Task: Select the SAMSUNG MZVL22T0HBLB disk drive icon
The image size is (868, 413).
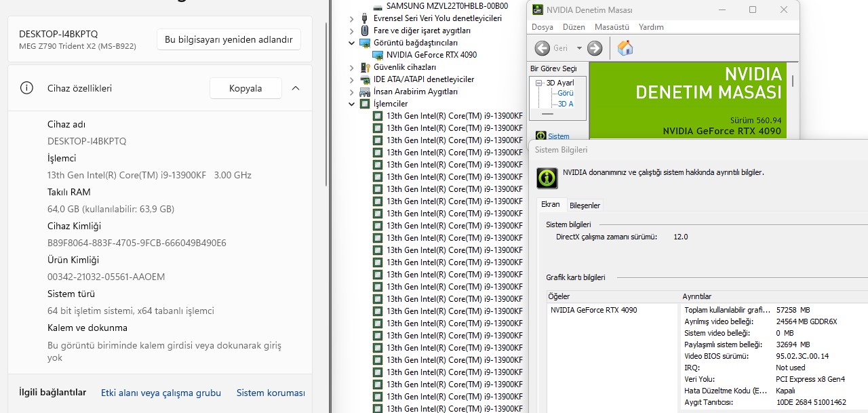Action: click(x=378, y=6)
